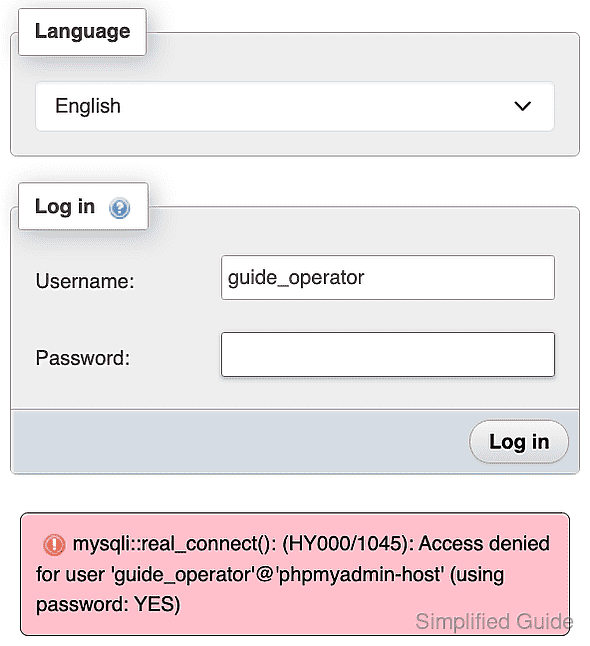
Task: Click the Language legend heading
Action: point(82,31)
